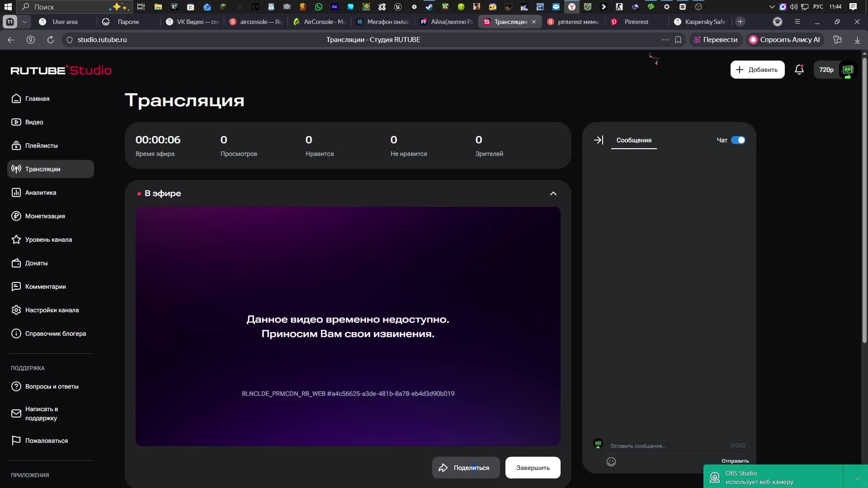Expand the tab group dropdown arrow

[x=24, y=22]
